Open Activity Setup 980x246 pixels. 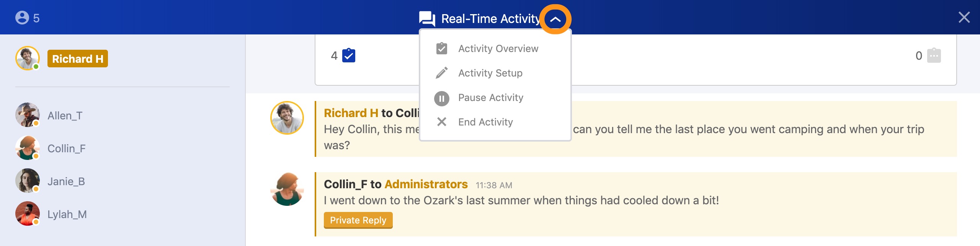490,73
